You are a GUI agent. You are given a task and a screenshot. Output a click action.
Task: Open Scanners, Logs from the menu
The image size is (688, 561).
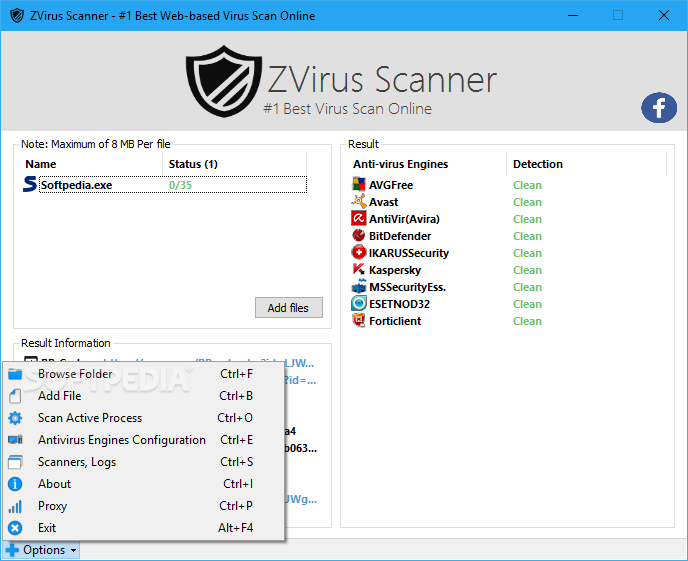click(x=144, y=462)
